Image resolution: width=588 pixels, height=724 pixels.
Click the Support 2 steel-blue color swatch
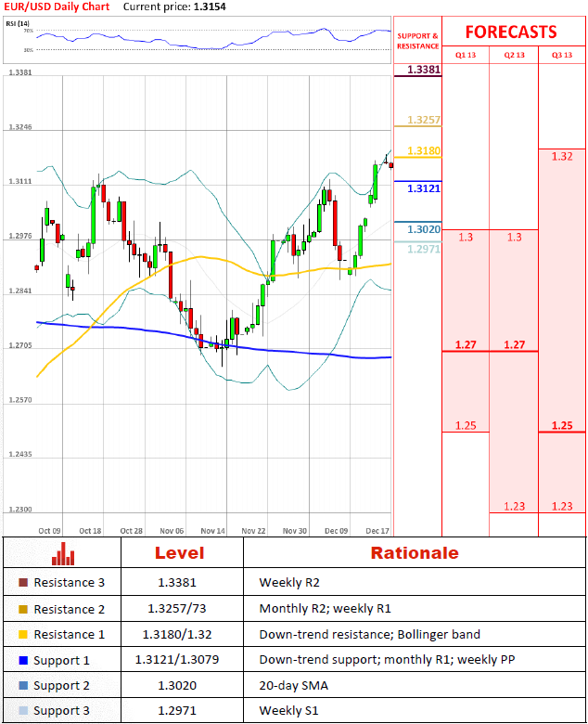[x=23, y=685]
